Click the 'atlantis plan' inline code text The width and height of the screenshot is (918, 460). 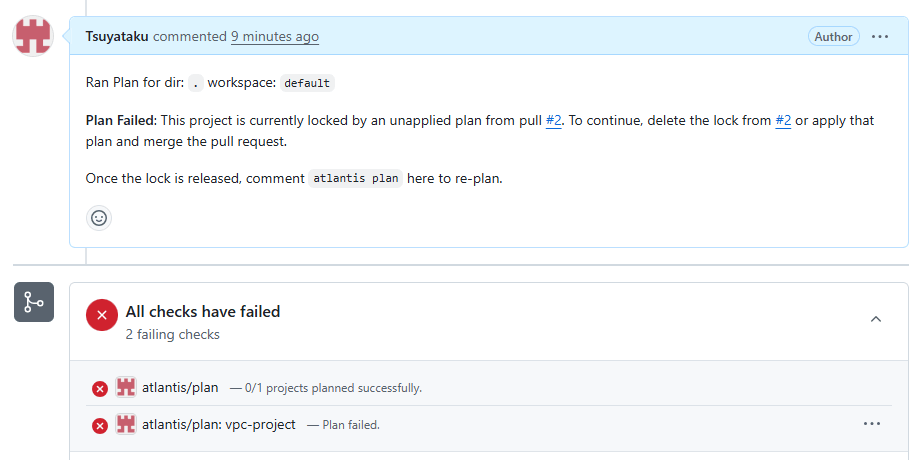355,179
